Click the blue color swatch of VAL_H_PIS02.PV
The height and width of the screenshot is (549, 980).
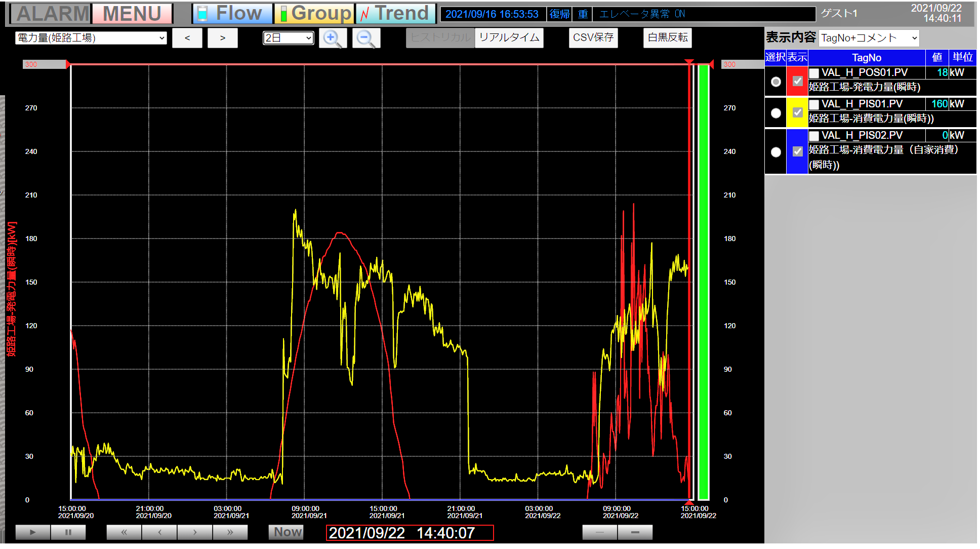point(797,151)
